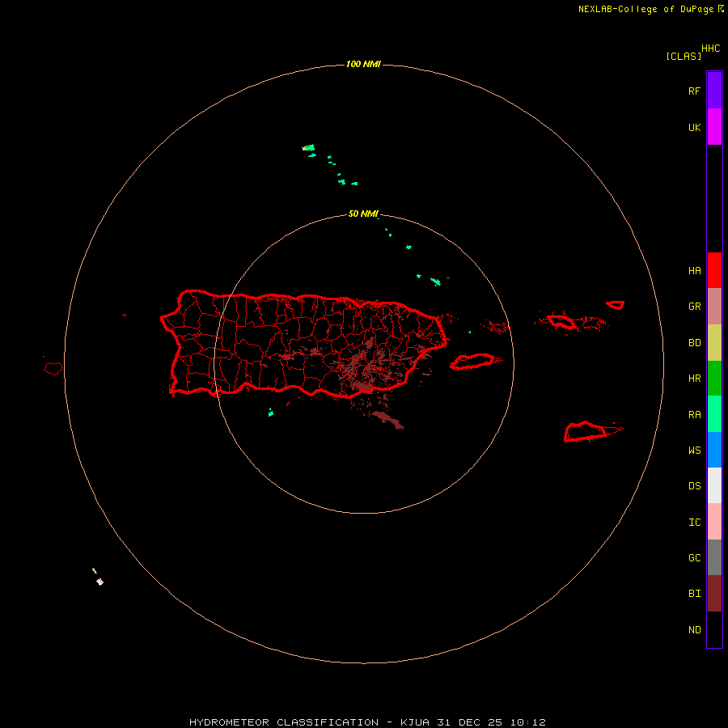Click the 10:12 timestamp
Image resolution: width=728 pixels, height=728 pixels.
pos(528,722)
